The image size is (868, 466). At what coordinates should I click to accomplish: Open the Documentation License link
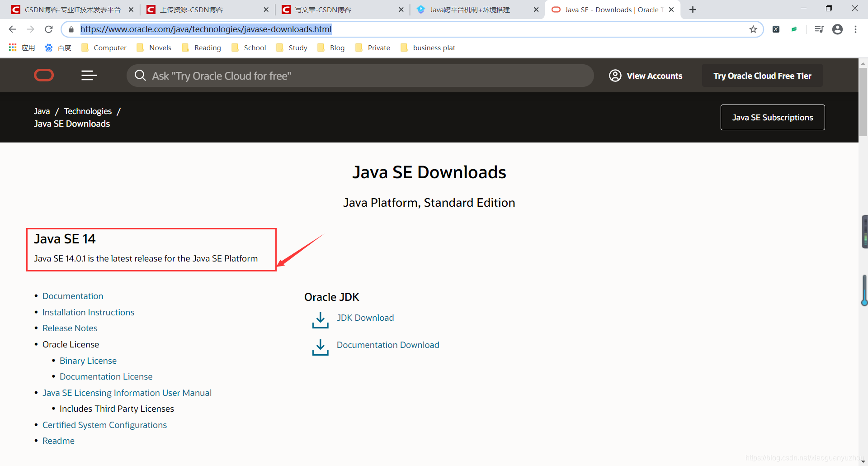point(106,376)
